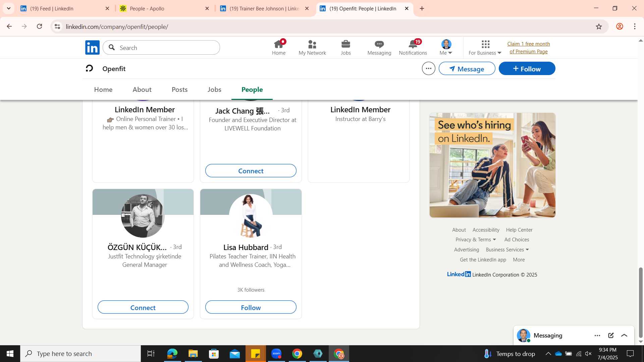Click the page vertical scrollbar thumb
This screenshot has width=644, height=362.
click(x=641, y=302)
